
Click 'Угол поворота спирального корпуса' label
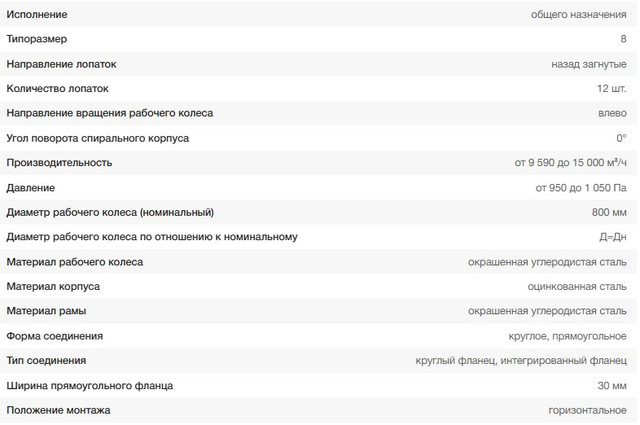pyautogui.click(x=97, y=138)
